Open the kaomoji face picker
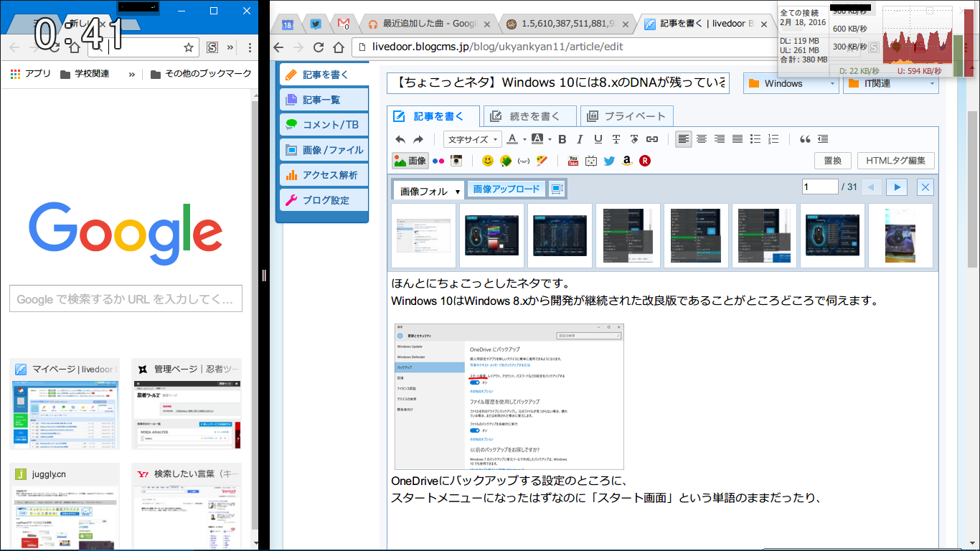The image size is (980, 551). coord(524,161)
